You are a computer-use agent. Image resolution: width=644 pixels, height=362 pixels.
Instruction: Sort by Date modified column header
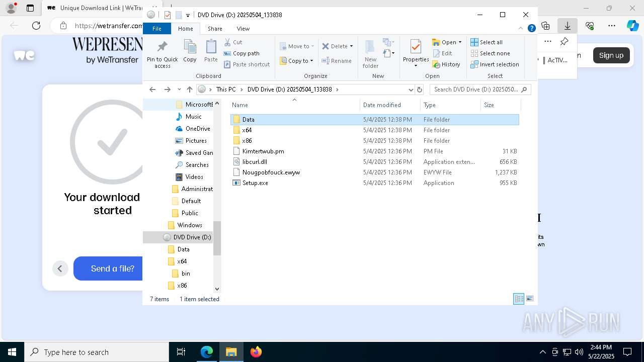[x=390, y=105]
